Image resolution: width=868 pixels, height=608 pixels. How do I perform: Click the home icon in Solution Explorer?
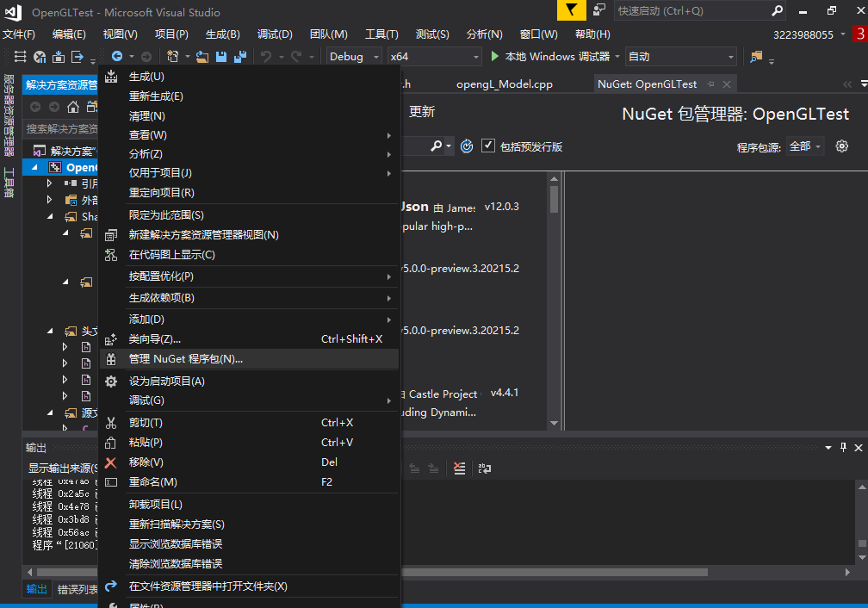tap(73, 107)
